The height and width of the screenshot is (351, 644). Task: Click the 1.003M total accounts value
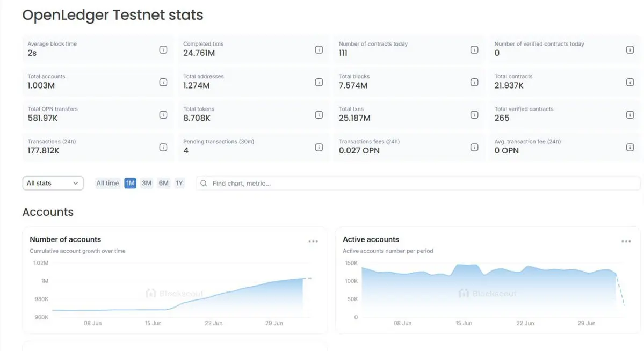(x=41, y=85)
